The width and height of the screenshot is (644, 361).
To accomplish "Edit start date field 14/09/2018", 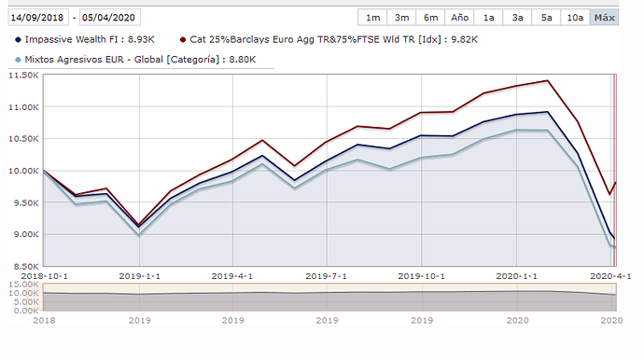I will pyautogui.click(x=37, y=18).
